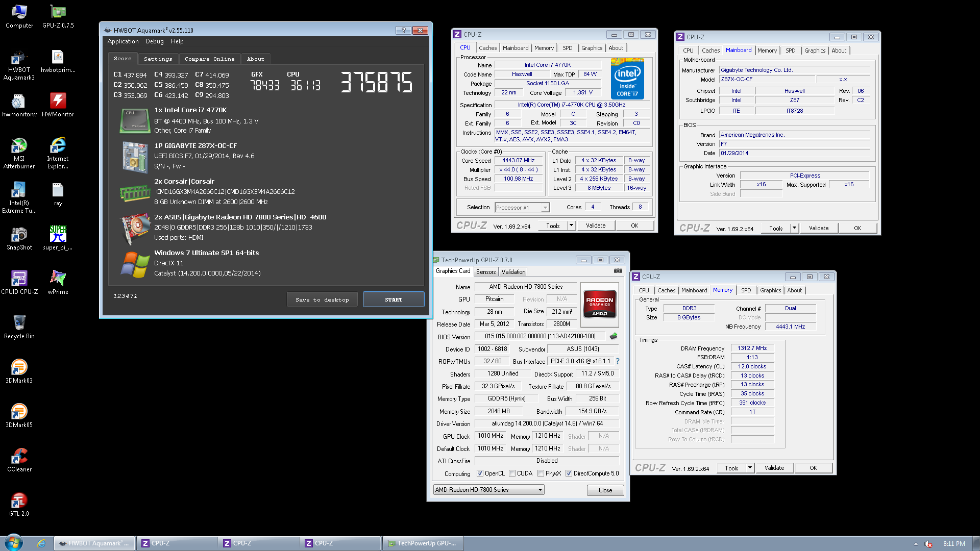Launch the 3DMark03 desktop icon

coord(19,372)
